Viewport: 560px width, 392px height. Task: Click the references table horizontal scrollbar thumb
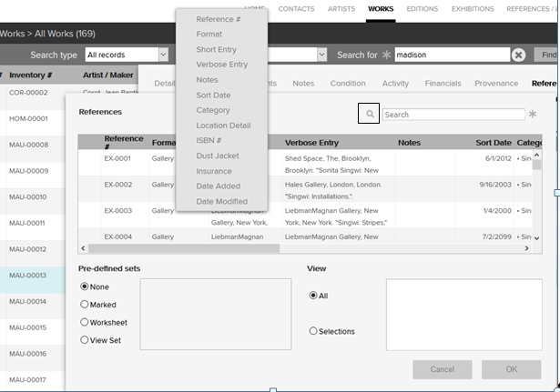(184, 248)
